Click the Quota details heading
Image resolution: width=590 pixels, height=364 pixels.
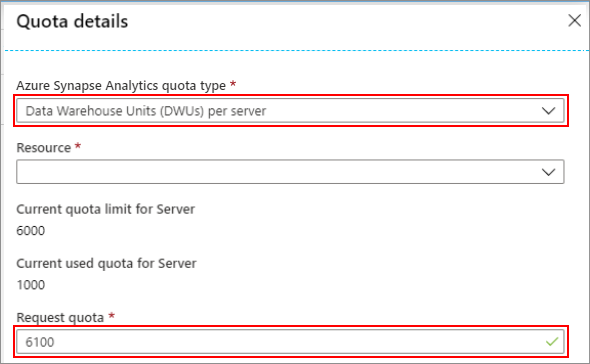(72, 21)
